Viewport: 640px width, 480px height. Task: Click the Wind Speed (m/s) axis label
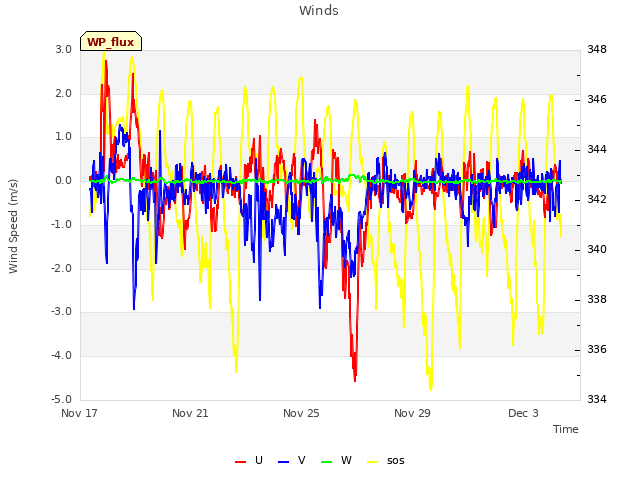click(x=13, y=226)
